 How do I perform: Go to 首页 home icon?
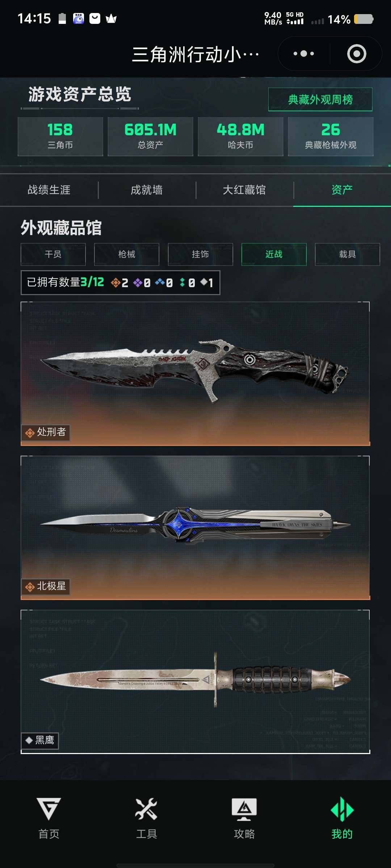point(49,809)
